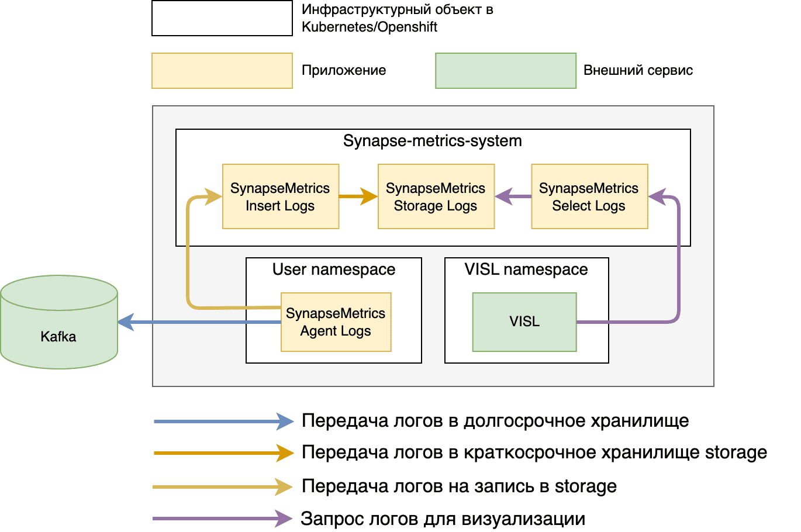Click the SynapseMetrics Select Logs component
This screenshot has width=801, height=532.
[x=589, y=196]
